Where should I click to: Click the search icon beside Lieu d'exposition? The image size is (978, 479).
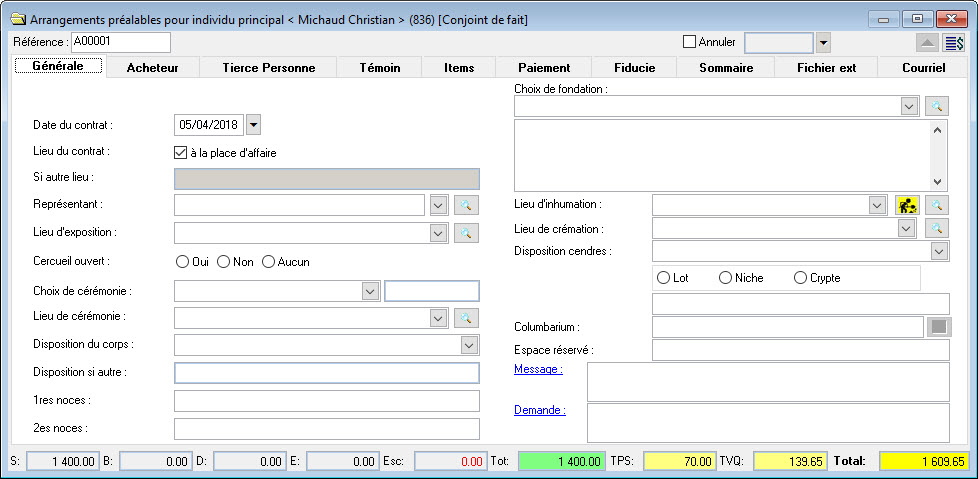click(x=466, y=233)
